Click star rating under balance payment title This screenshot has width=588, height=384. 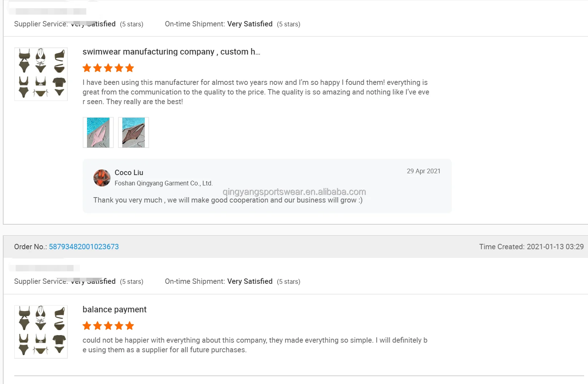[108, 326]
